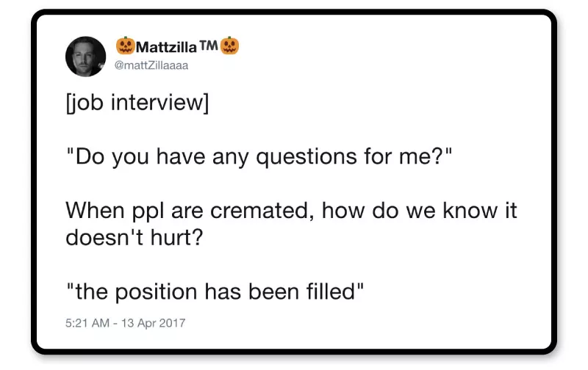This screenshot has height=370, width=588.
Task: Click the word "filled" at the tweet end
Action: (x=333, y=292)
